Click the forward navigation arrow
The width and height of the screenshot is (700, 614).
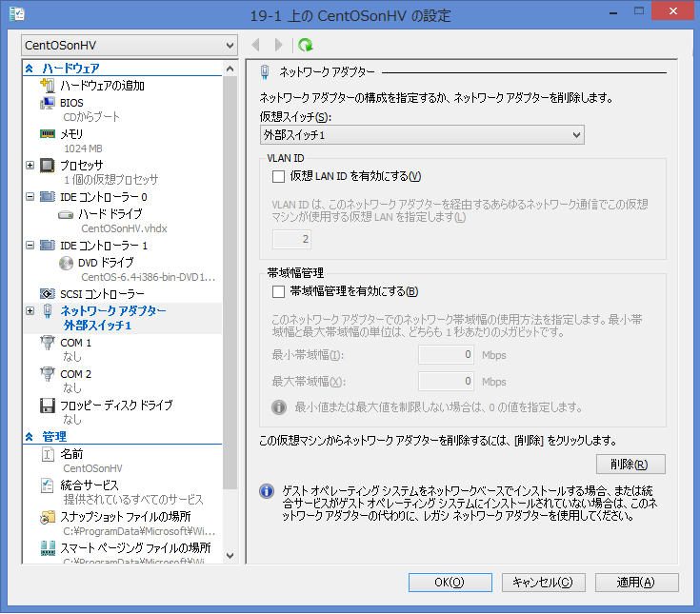[x=278, y=45]
